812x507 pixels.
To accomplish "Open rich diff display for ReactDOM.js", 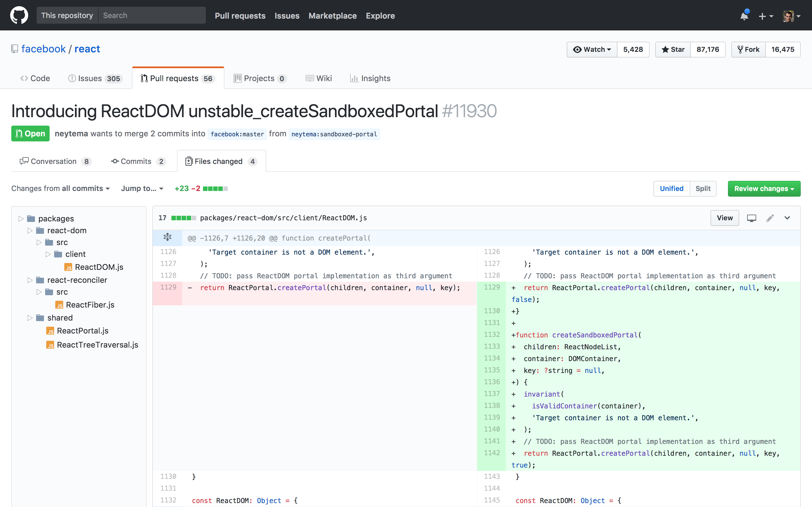I will [752, 218].
